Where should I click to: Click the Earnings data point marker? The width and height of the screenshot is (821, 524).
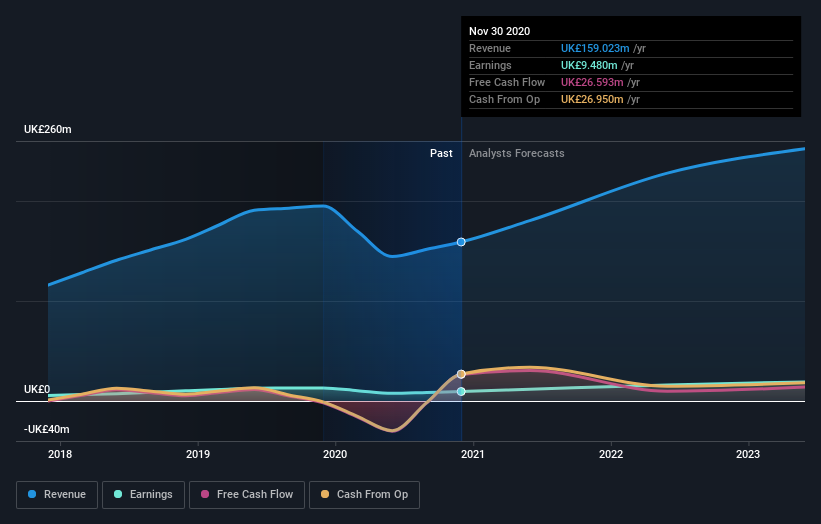(461, 392)
